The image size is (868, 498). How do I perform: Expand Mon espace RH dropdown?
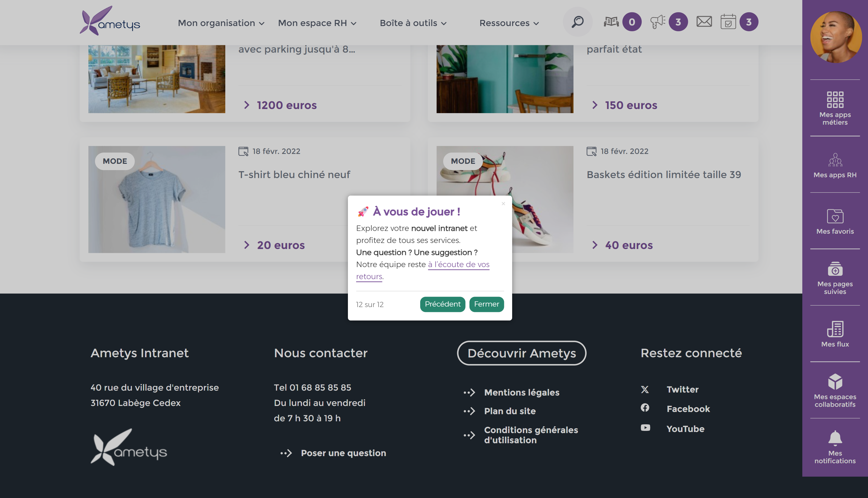point(317,23)
